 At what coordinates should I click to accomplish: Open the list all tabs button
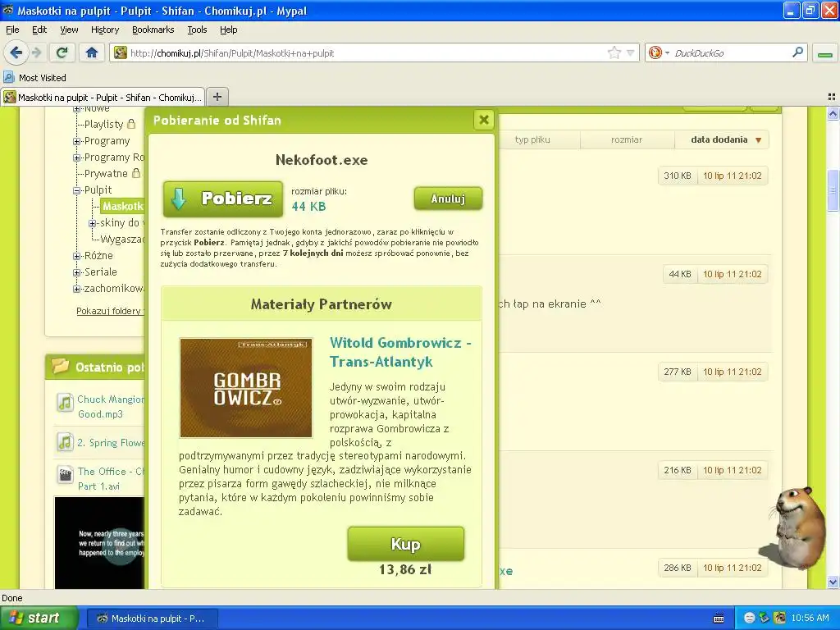pyautogui.click(x=832, y=97)
